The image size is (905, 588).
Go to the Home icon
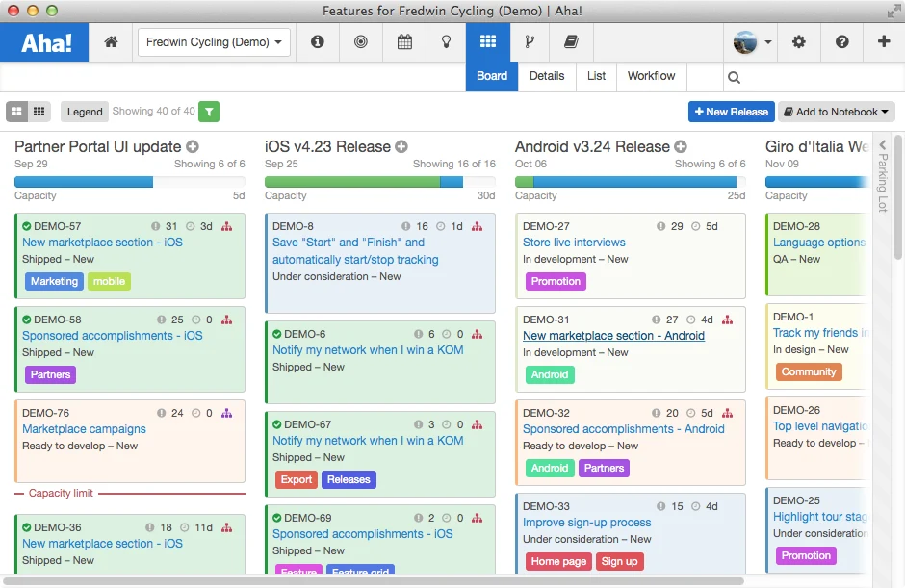(111, 41)
